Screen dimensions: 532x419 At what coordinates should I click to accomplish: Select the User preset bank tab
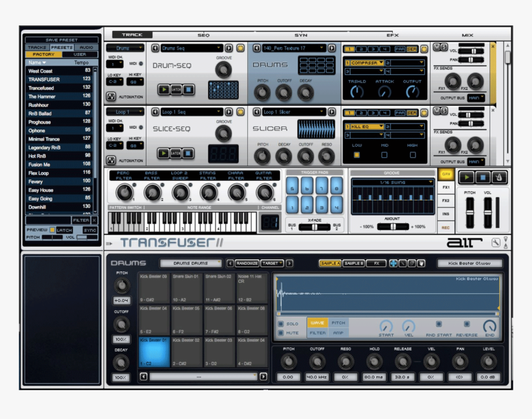pos(80,54)
